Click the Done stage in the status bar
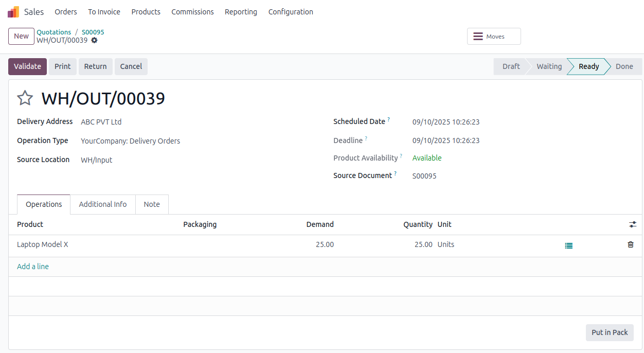This screenshot has height=353, width=644. pos(623,66)
